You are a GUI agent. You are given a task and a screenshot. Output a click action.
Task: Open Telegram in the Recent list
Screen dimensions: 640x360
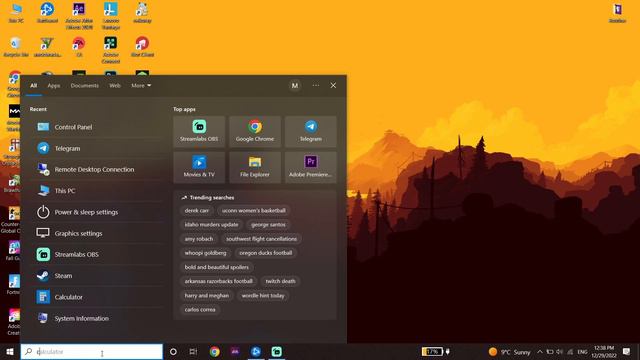(97, 148)
